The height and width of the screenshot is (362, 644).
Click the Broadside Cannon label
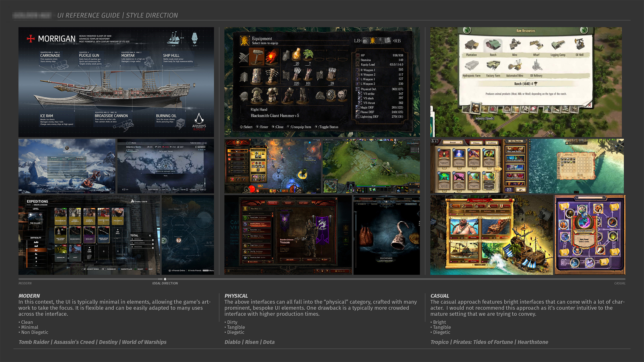point(111,116)
